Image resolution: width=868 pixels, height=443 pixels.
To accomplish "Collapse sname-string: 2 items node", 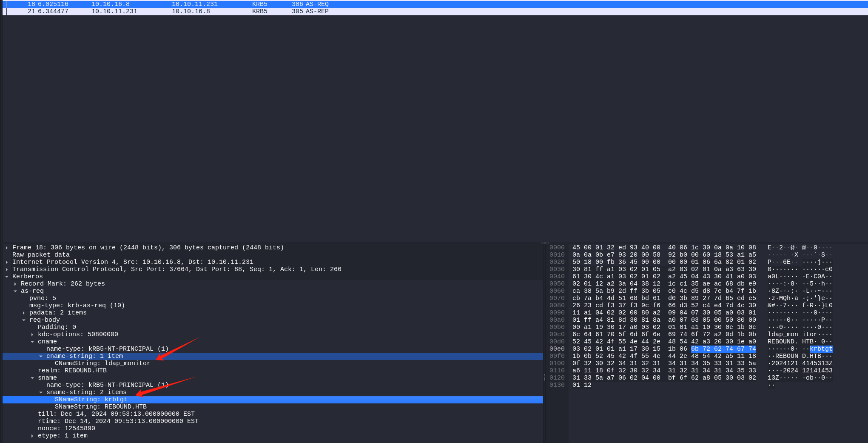I will click(x=41, y=392).
